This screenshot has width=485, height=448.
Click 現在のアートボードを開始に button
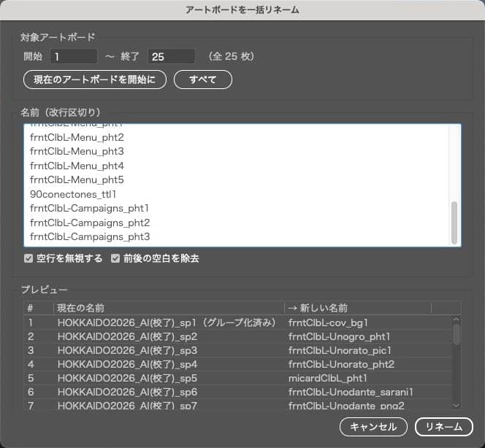click(95, 80)
